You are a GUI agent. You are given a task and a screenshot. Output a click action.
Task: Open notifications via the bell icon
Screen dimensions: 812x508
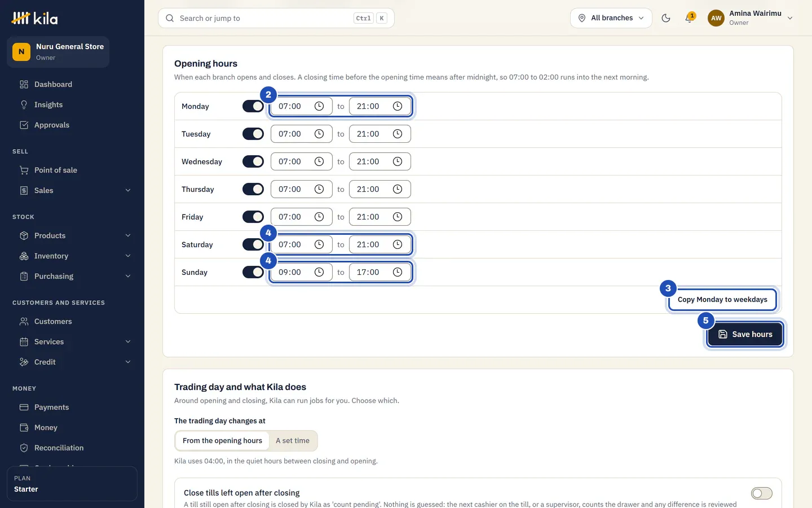point(689,18)
